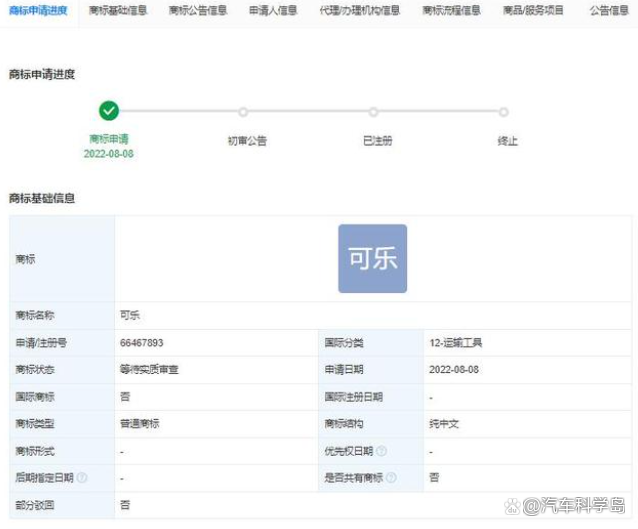Open the 商标申请进度 tab

[x=38, y=11]
